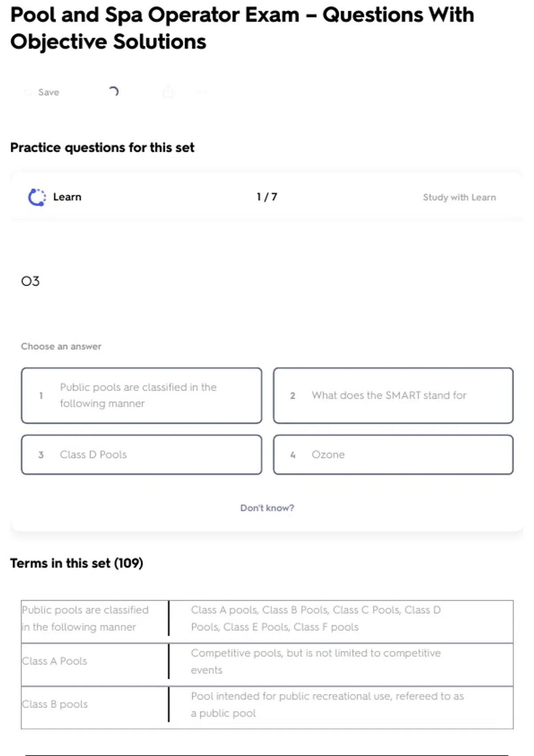Click the 1 / 7 progress indicator

click(x=267, y=197)
